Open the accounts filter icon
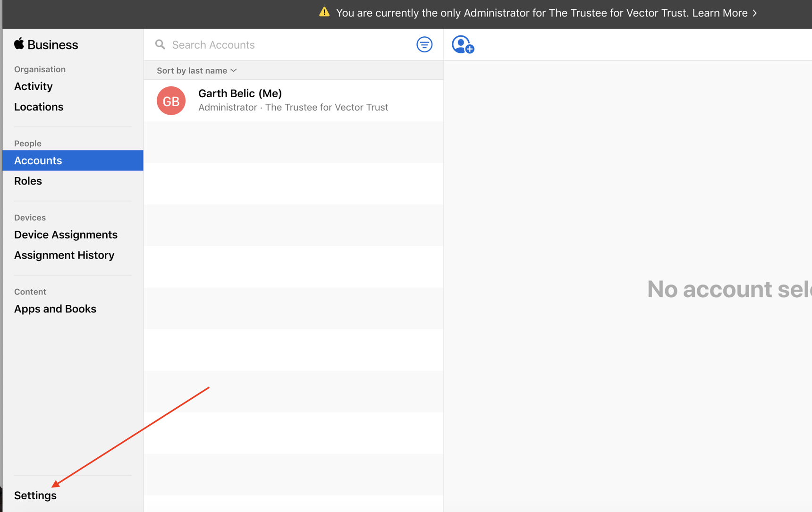 pyautogui.click(x=424, y=44)
